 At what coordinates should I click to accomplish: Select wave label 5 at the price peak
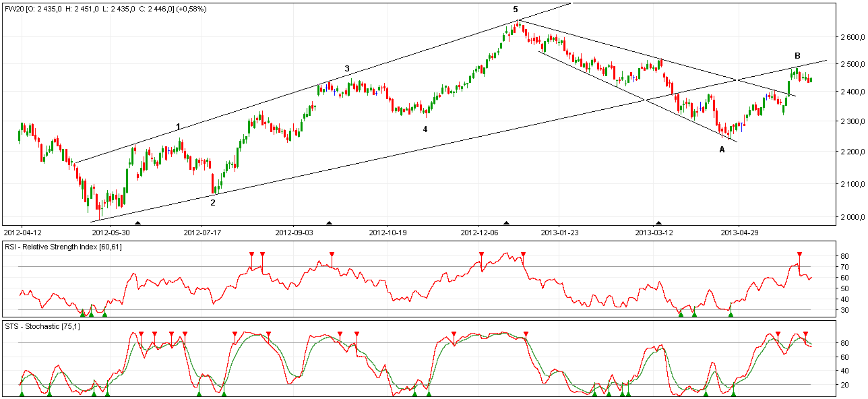click(x=516, y=9)
